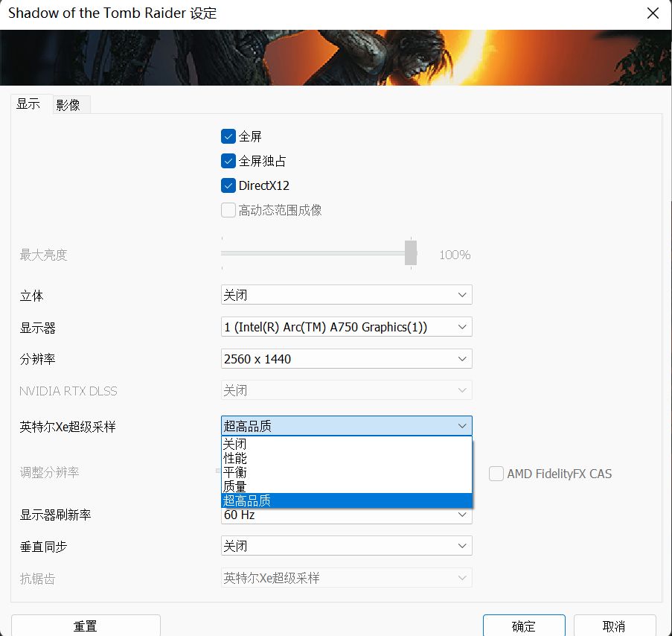672x636 pixels.
Task: Open the 显示器 monitor selection dropdown
Action: (346, 326)
